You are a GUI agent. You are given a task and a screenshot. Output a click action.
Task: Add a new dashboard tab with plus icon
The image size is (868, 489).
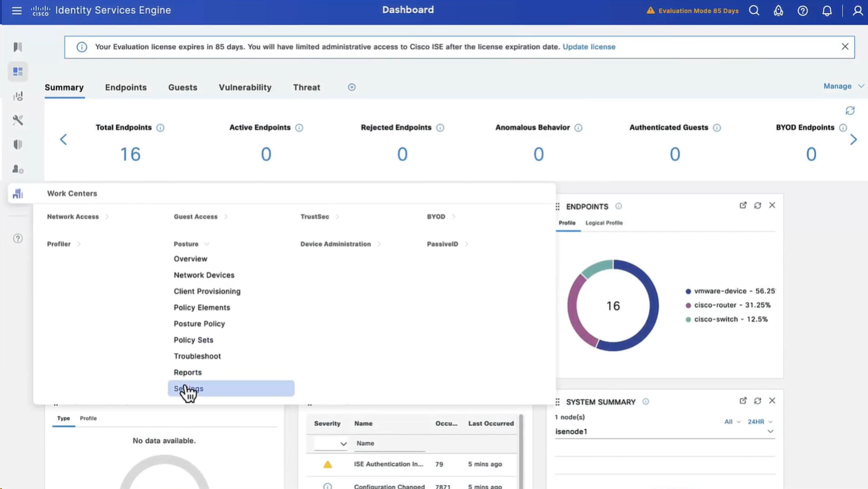point(352,87)
